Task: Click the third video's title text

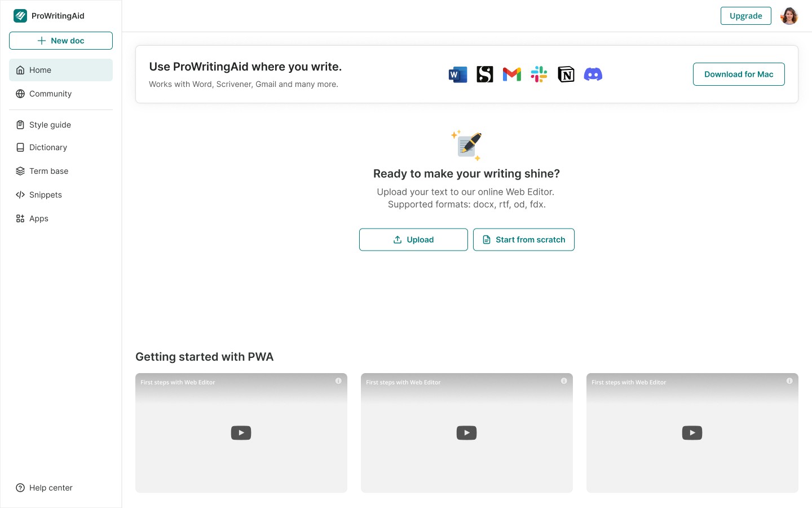Action: pyautogui.click(x=629, y=383)
